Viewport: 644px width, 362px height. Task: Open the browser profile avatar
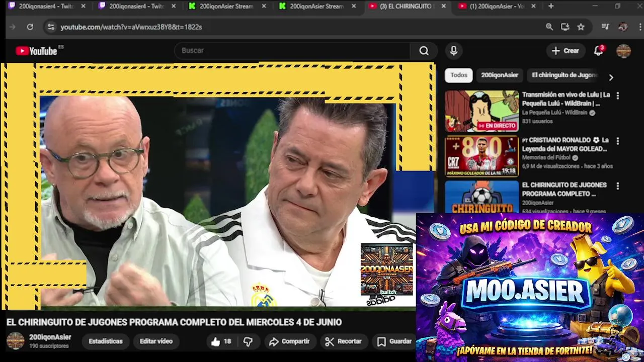[623, 27]
